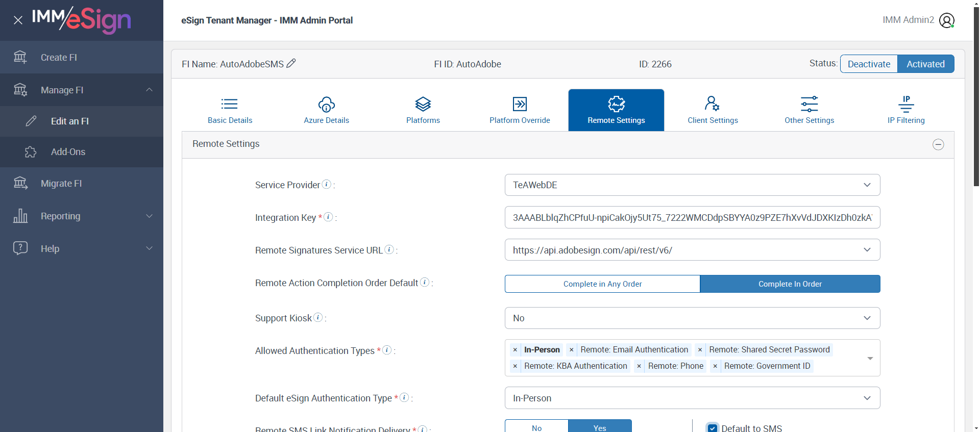Click the Edit an FI pencil icon
The image size is (980, 432).
31,121
